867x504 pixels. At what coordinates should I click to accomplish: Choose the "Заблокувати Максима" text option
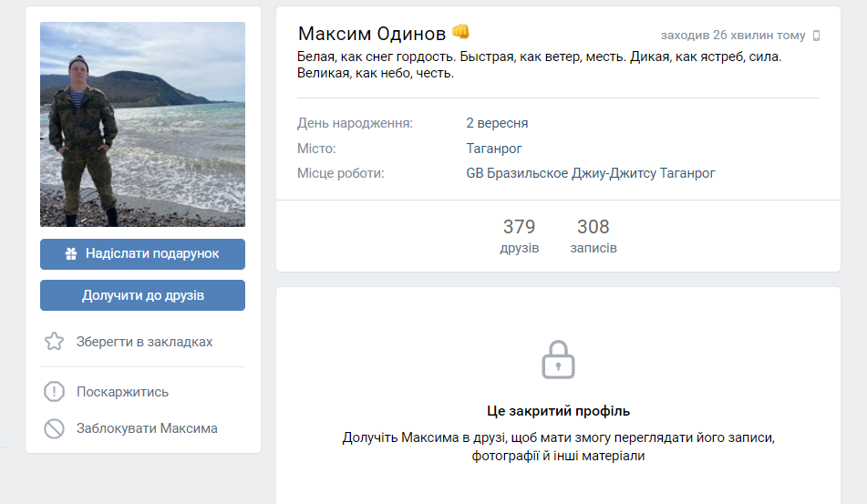[147, 428]
